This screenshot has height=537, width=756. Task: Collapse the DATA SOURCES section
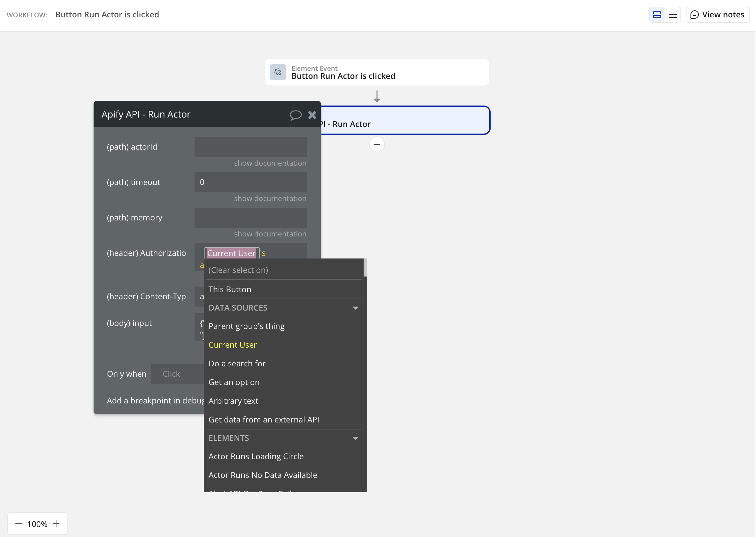[x=356, y=308]
